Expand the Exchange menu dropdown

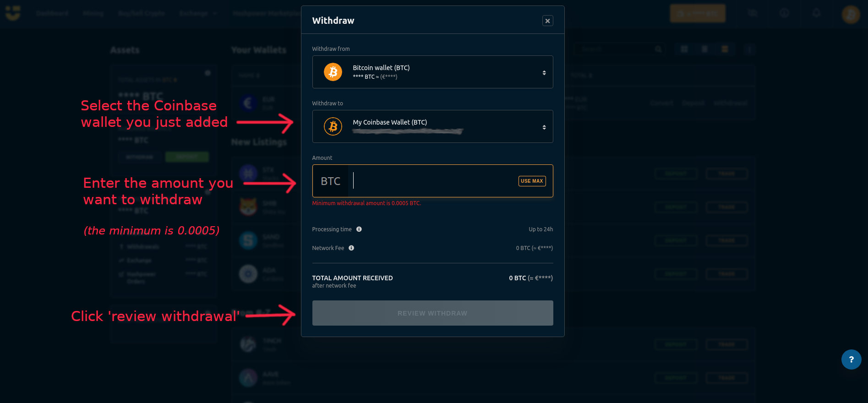pos(198,13)
